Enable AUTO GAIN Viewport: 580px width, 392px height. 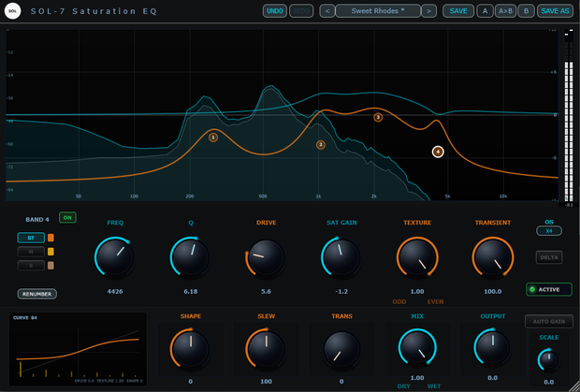(x=549, y=322)
